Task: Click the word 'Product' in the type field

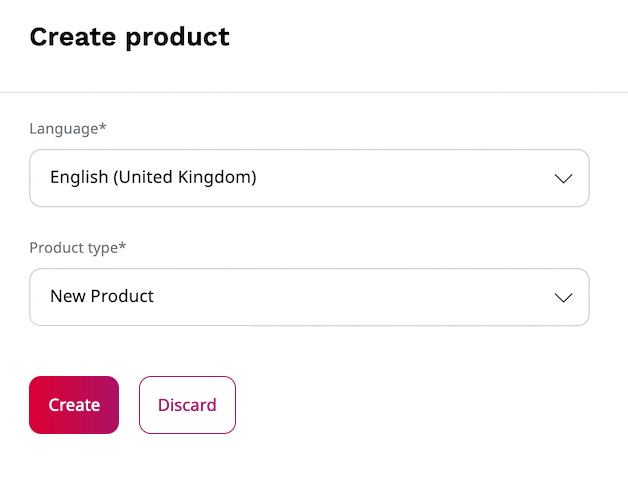Action: coord(122,297)
